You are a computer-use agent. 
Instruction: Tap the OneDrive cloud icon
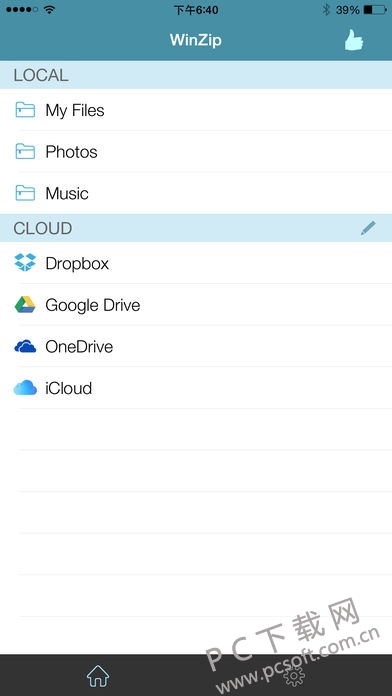point(25,346)
